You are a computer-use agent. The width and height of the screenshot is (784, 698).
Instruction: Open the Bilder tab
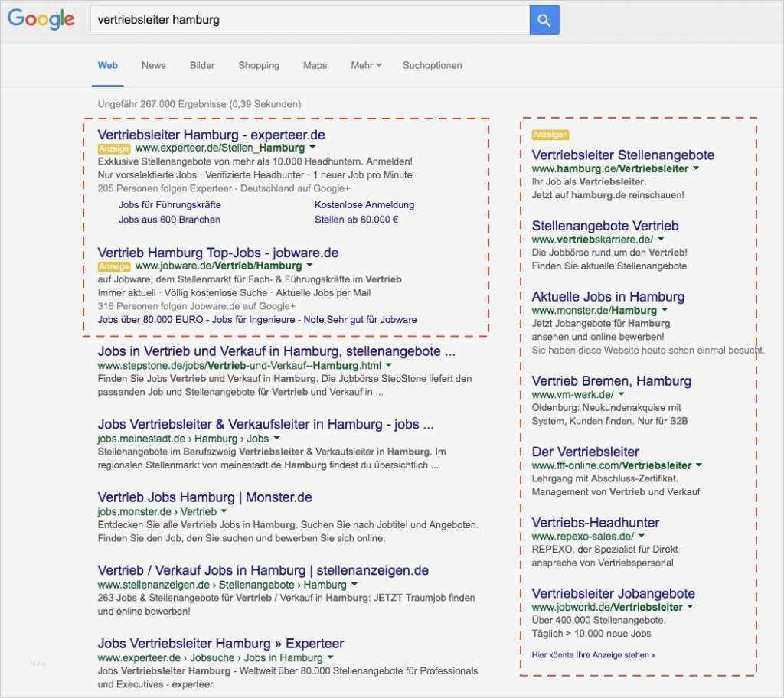202,65
